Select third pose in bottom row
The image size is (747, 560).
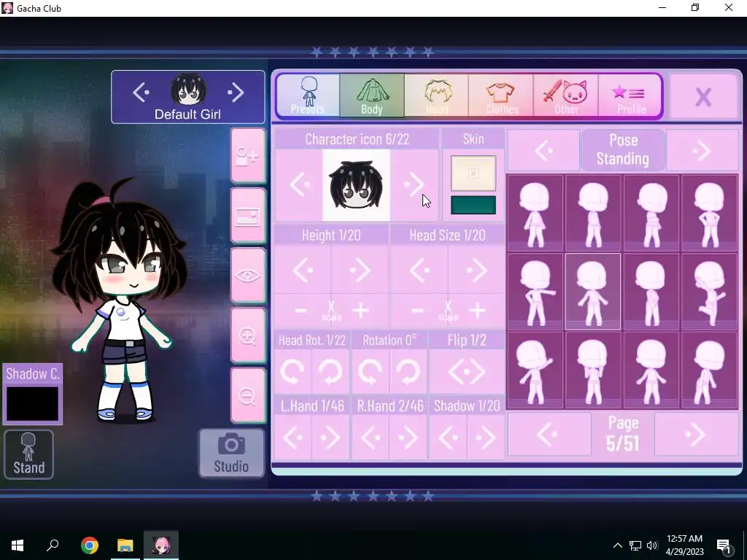(x=651, y=370)
